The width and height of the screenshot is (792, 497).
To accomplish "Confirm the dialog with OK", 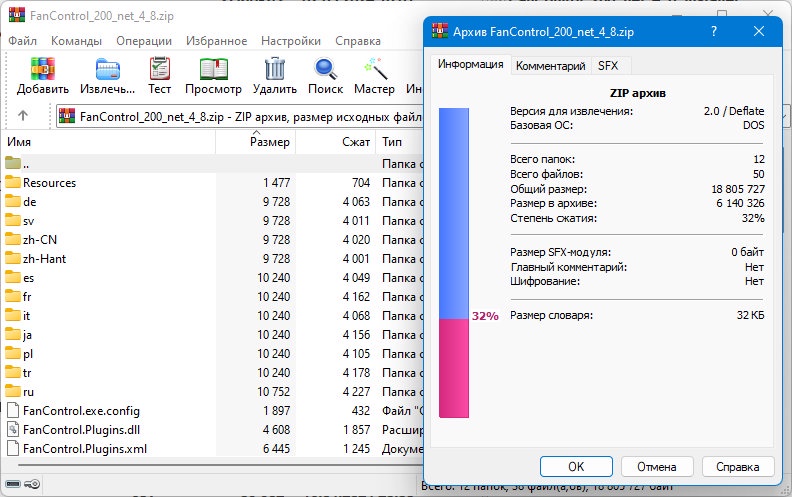I will 576,467.
